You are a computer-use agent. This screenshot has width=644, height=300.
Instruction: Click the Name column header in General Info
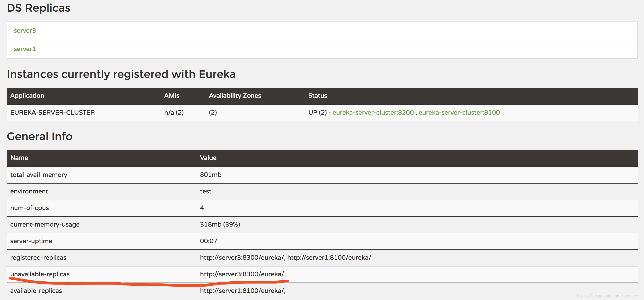pos(19,158)
